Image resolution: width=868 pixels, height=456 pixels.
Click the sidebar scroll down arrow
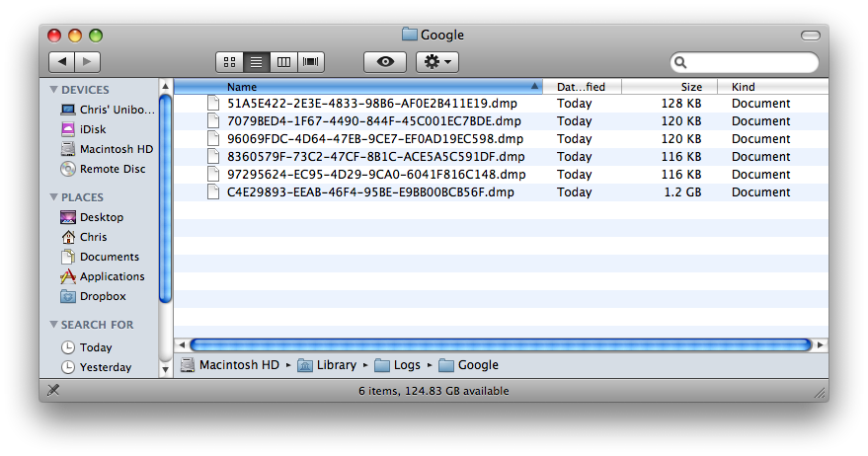pyautogui.click(x=165, y=369)
